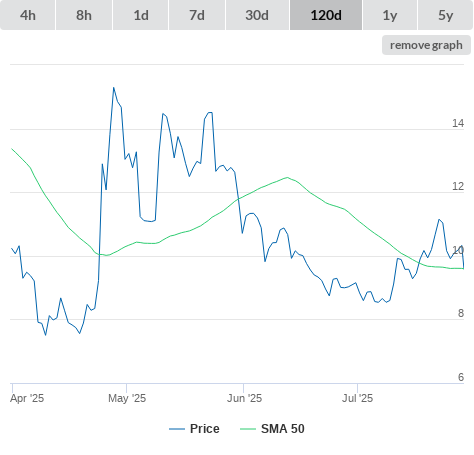The image size is (474, 455).
Task: Click the Jun '25 axis label
Action: click(244, 398)
